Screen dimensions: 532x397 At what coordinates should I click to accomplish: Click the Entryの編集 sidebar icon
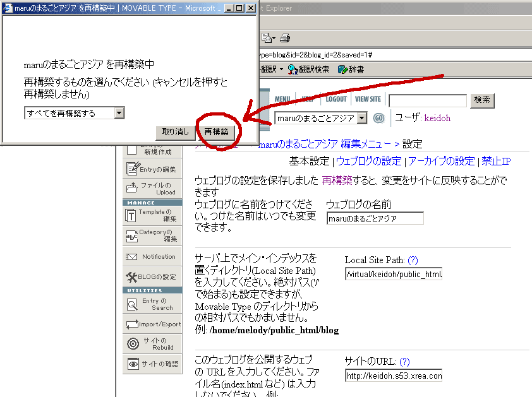133,169
